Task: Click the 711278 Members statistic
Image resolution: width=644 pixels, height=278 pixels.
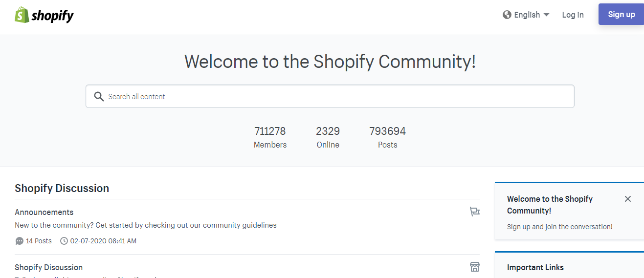Action: click(270, 137)
